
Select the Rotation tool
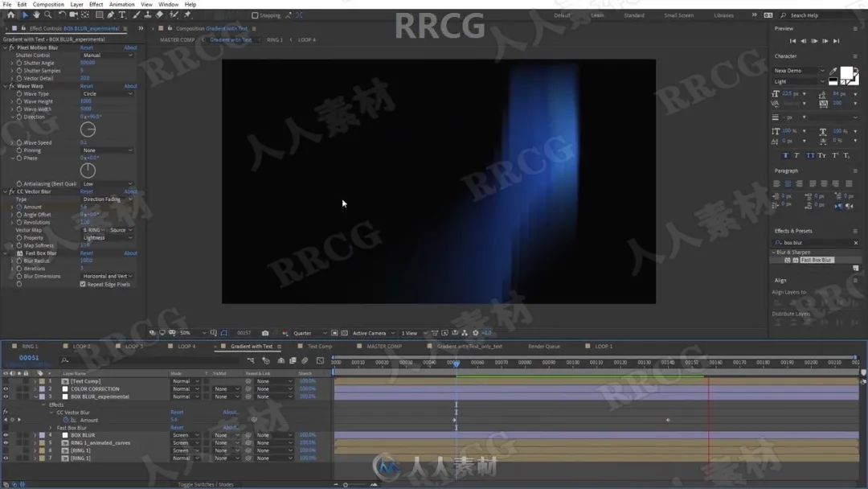[x=63, y=14]
